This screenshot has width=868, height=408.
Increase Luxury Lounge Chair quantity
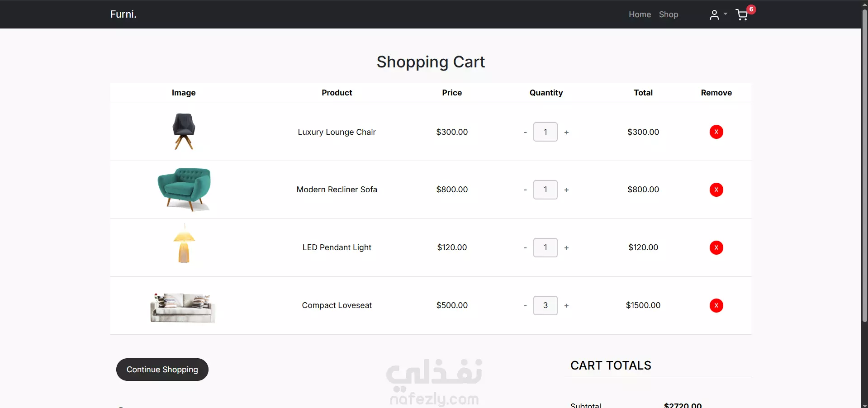tap(566, 133)
